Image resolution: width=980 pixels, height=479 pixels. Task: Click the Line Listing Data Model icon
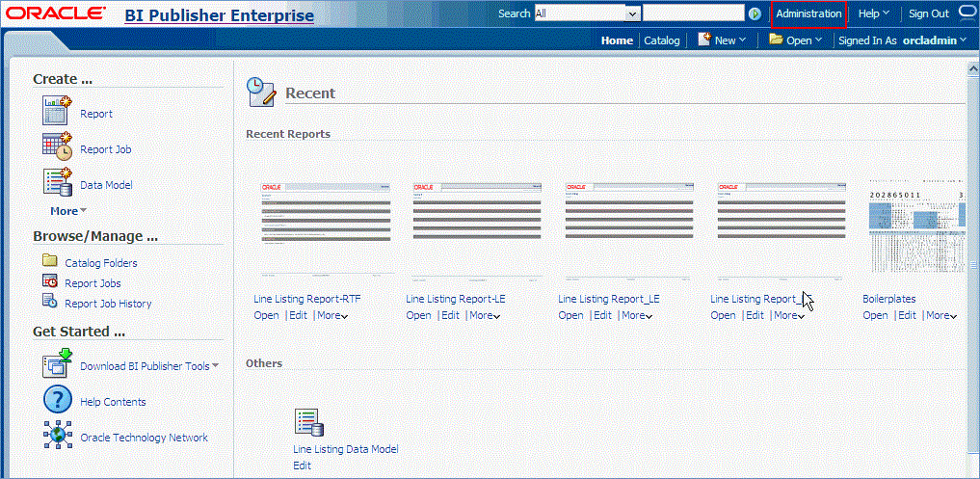(x=308, y=423)
